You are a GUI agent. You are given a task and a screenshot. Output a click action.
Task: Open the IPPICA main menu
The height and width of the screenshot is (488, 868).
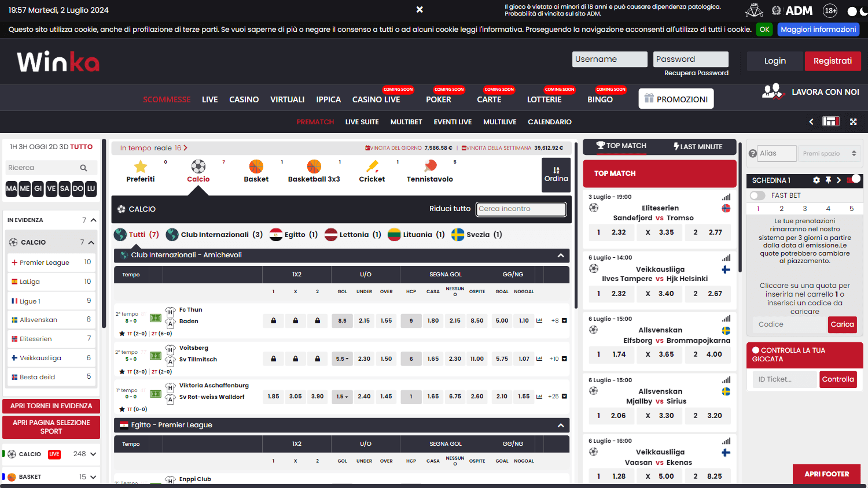328,99
